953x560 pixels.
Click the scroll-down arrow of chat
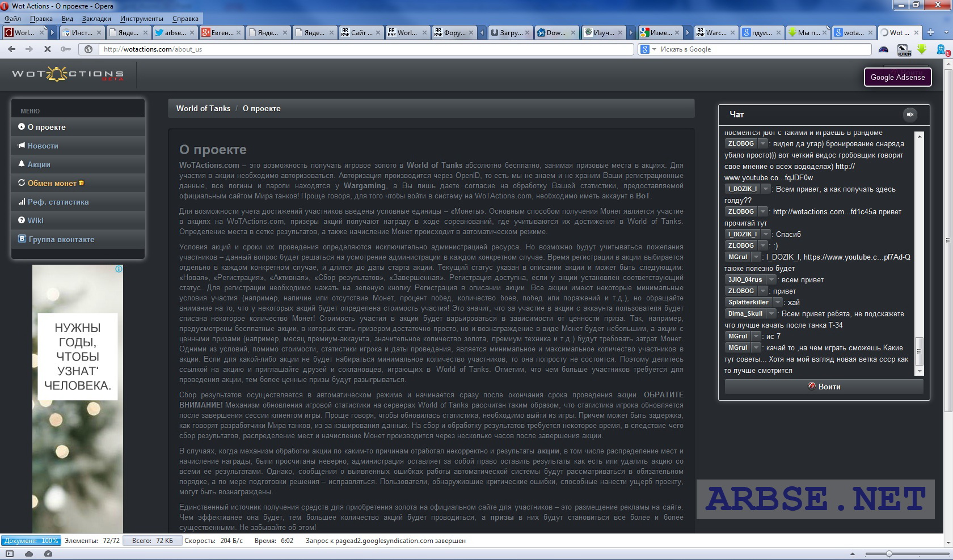point(920,371)
